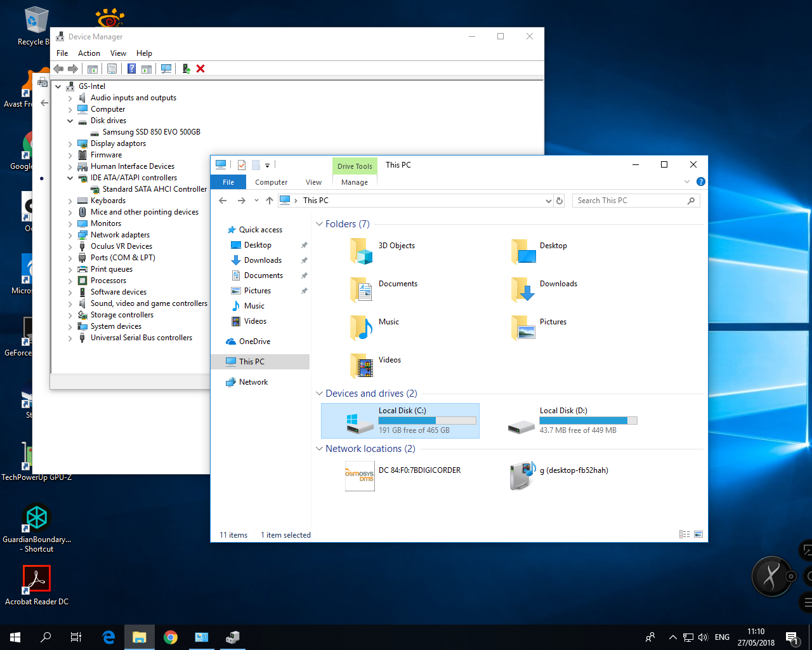Viewport: 812px width, 650px height.
Task: Click the Properties icon in Device Manager toolbar
Action: coord(112,69)
